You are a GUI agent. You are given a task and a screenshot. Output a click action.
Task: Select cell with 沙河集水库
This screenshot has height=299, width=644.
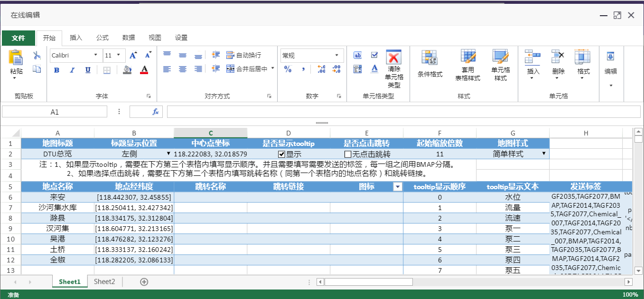[57, 208]
